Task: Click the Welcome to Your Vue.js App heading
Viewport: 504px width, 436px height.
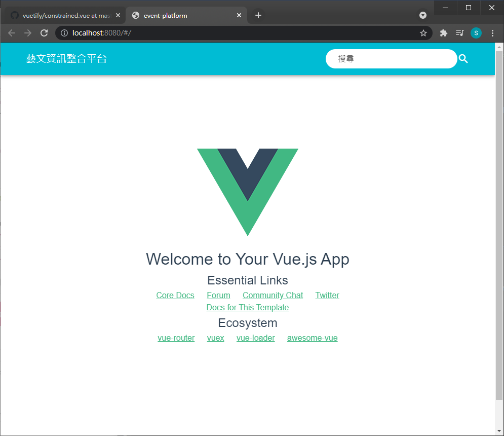Action: point(248,259)
